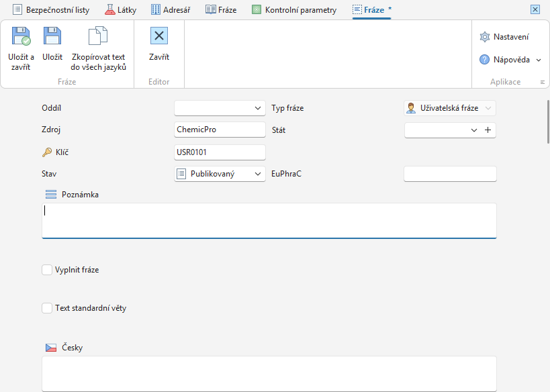Screen dimensions: 550x392
Task: Click the Czech flag icon beside Česky
Action: [51, 348]
